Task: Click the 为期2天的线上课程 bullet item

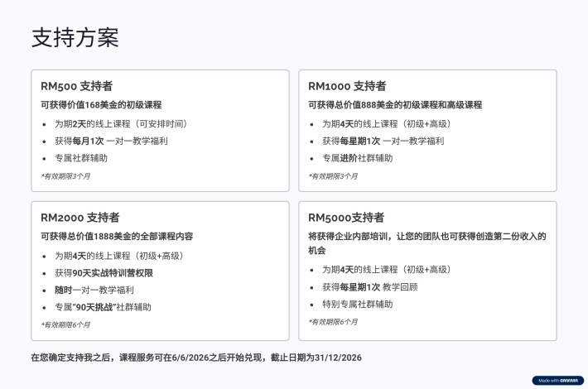Action: click(122, 123)
